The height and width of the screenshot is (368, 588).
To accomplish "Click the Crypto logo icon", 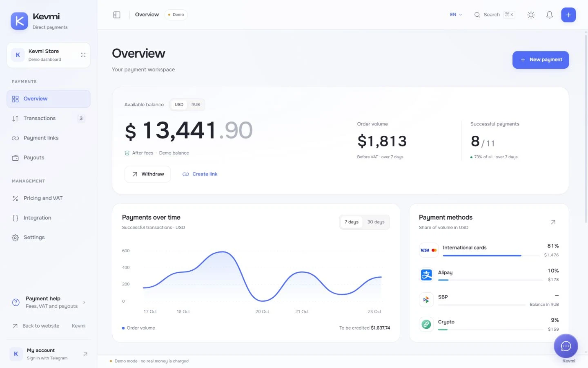I will [426, 324].
